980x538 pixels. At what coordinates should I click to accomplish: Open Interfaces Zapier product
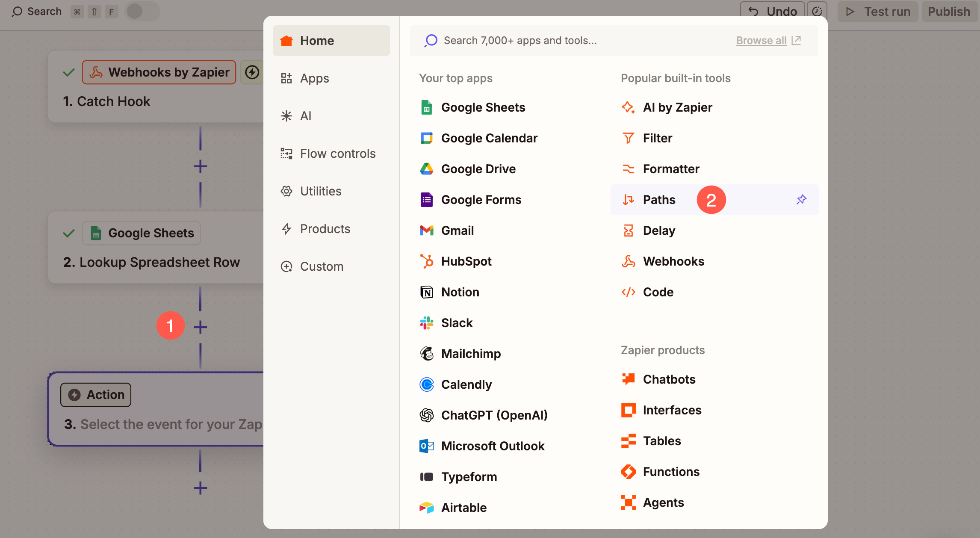661,410
